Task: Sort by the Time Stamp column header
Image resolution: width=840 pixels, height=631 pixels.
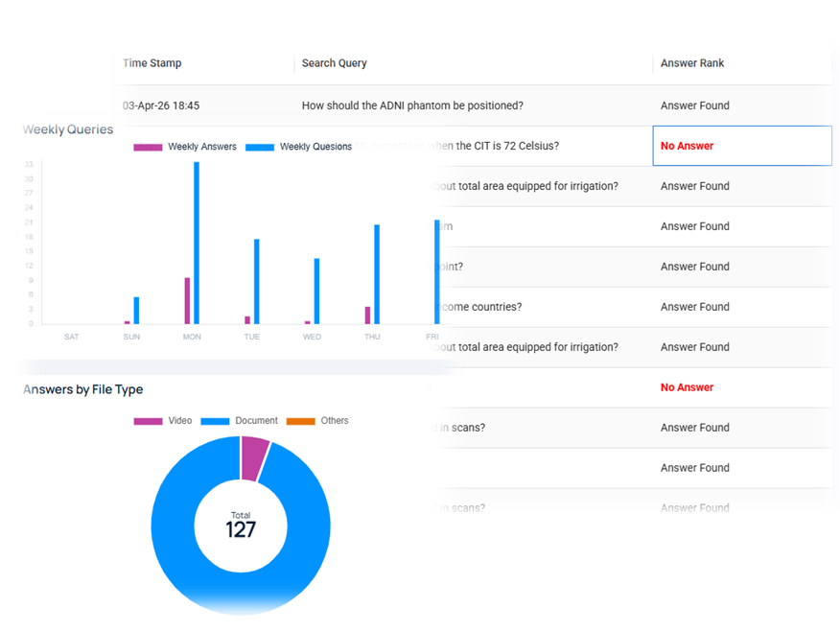Action: click(x=152, y=63)
